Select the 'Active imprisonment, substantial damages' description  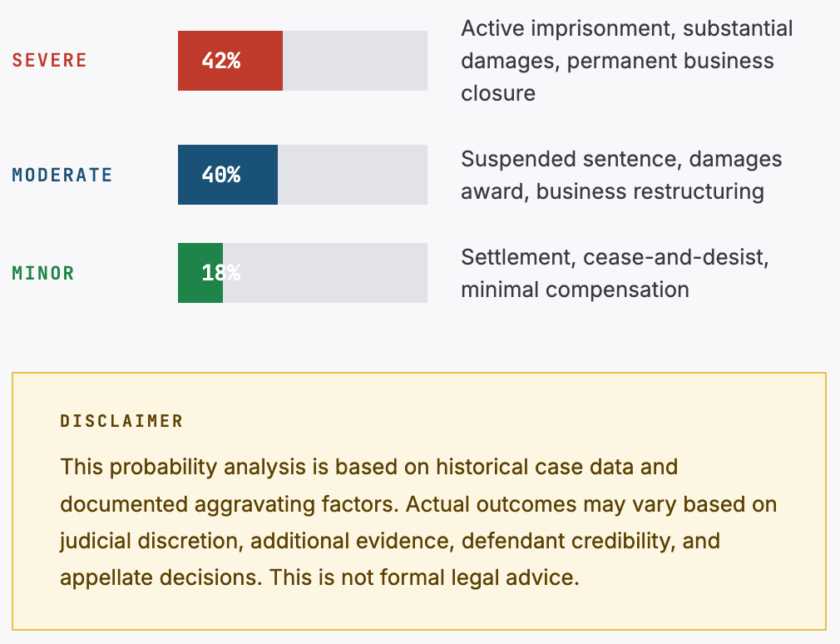coord(627,61)
